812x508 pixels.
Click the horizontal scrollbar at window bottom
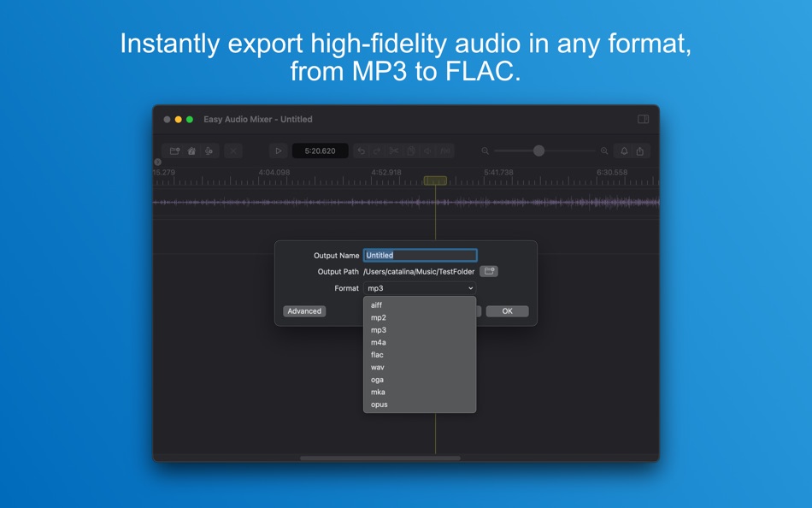[x=380, y=458]
